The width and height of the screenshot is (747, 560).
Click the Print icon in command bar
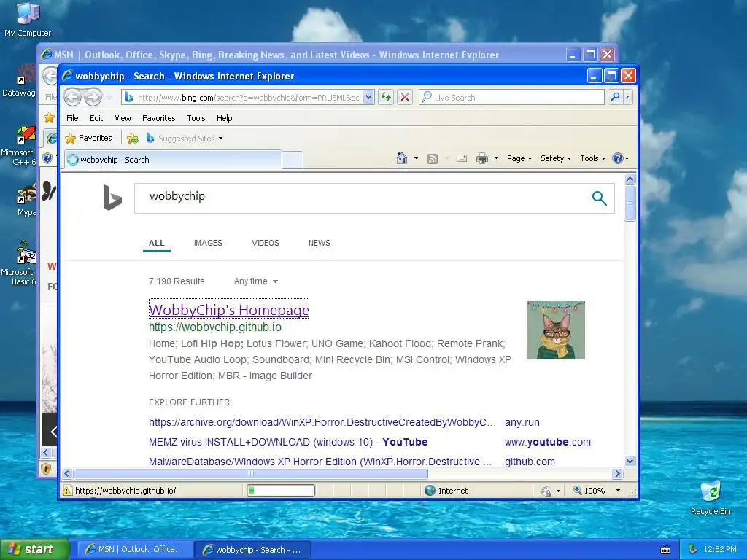pyautogui.click(x=482, y=158)
